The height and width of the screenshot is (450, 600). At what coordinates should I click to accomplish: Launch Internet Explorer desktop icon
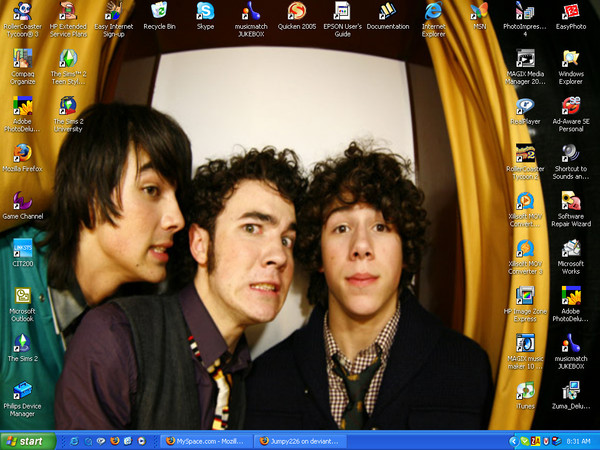pos(434,11)
